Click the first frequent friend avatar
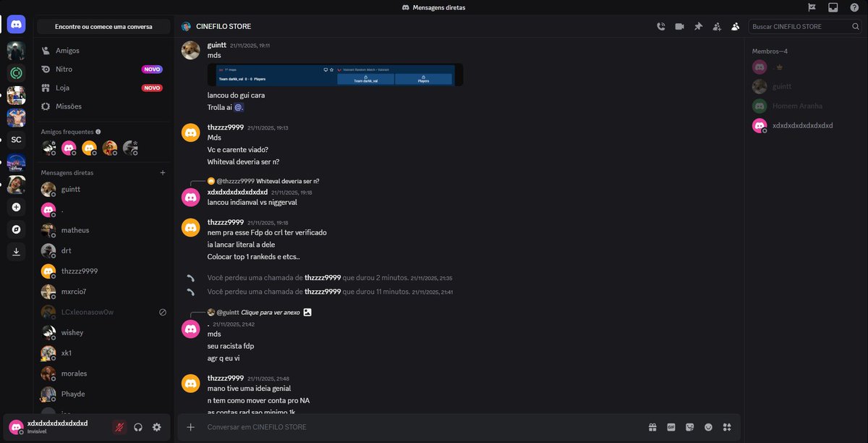Image resolution: width=868 pixels, height=443 pixels. pyautogui.click(x=48, y=148)
